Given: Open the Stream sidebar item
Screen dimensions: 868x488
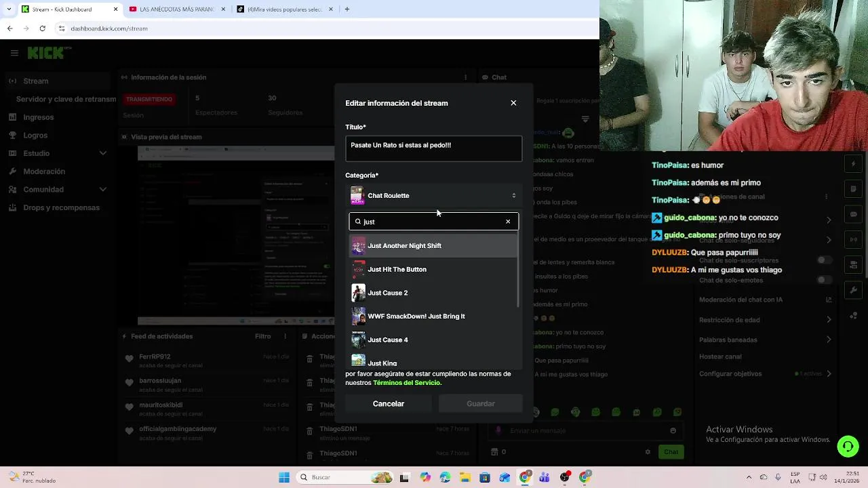Looking at the screenshot, I should pyautogui.click(x=58, y=81).
